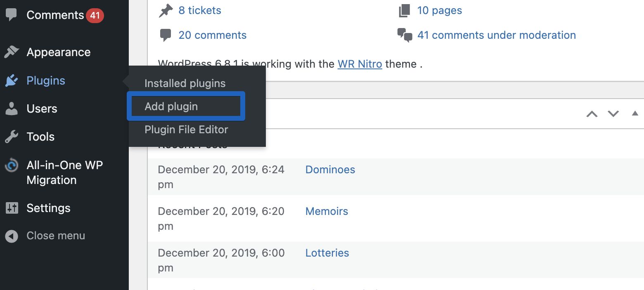Image resolution: width=644 pixels, height=290 pixels.
Task: Open the 8 tickets link
Action: click(199, 10)
